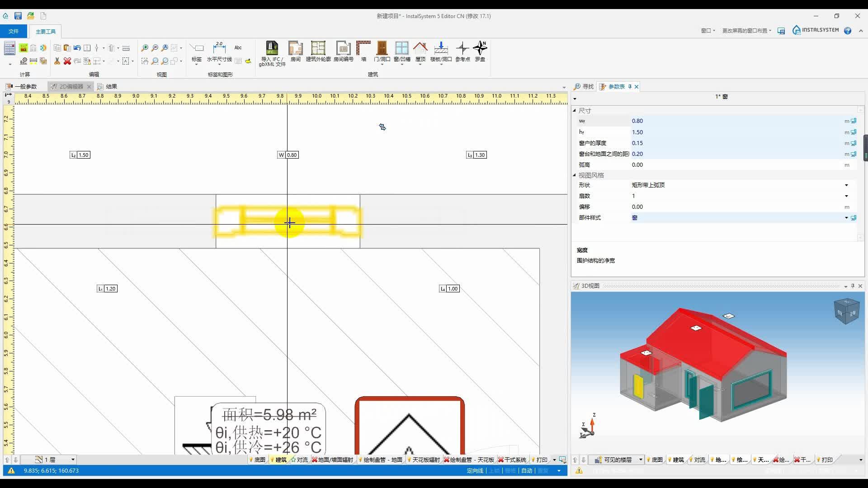Open the 可见的楼层 dropdown in 3D view

[641, 460]
